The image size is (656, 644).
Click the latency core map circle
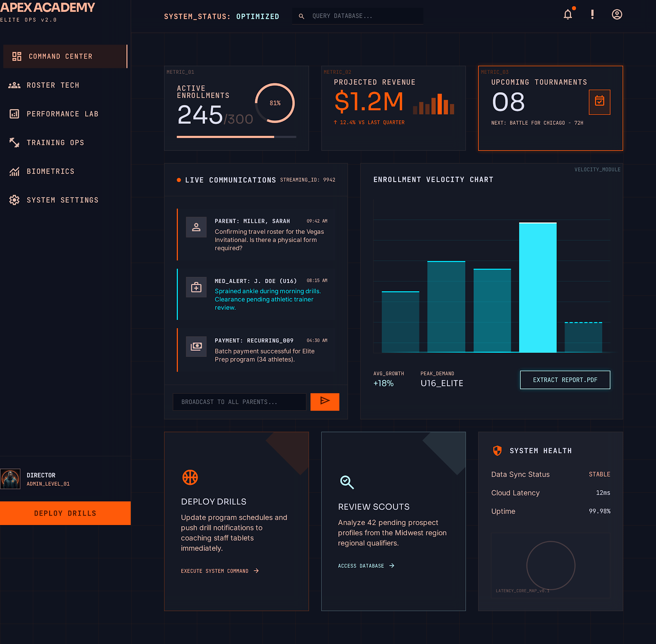click(551, 565)
